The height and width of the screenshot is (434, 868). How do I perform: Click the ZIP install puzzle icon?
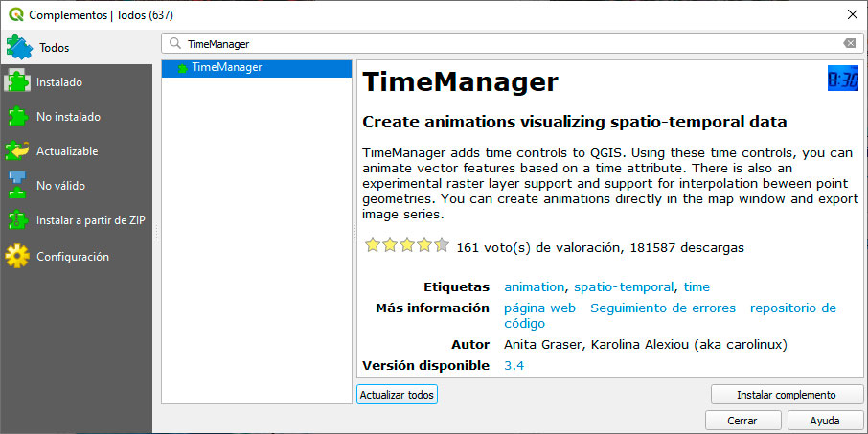tap(18, 220)
